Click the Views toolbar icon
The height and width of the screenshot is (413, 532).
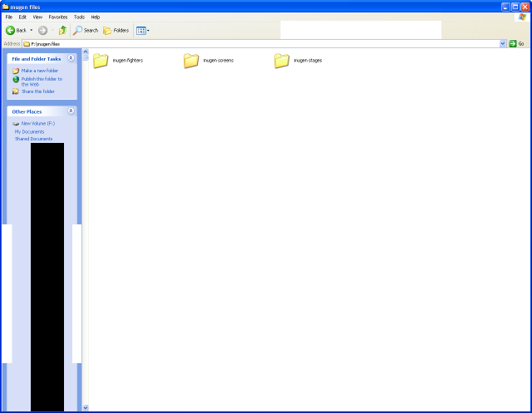[141, 30]
